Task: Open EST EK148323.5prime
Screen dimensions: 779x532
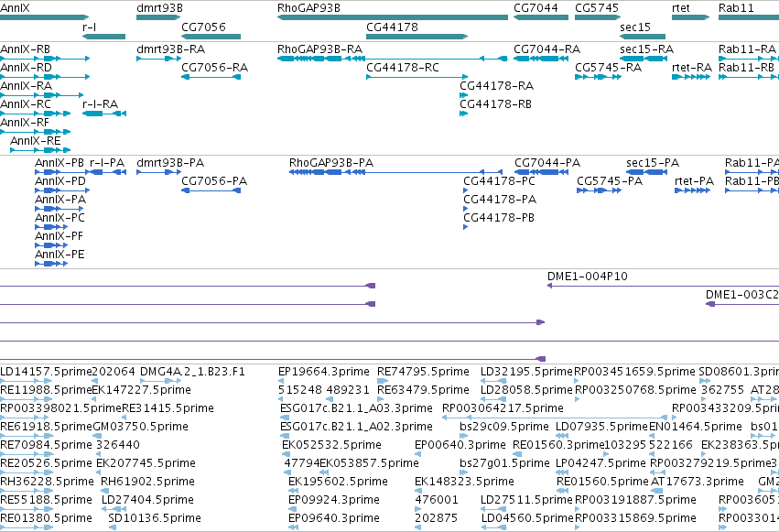Action: pos(464,482)
